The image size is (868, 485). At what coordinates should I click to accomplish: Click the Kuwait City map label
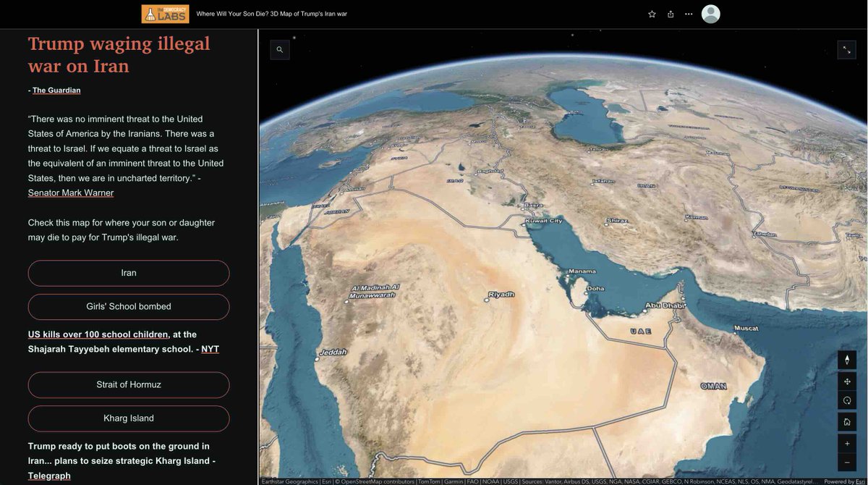point(544,221)
